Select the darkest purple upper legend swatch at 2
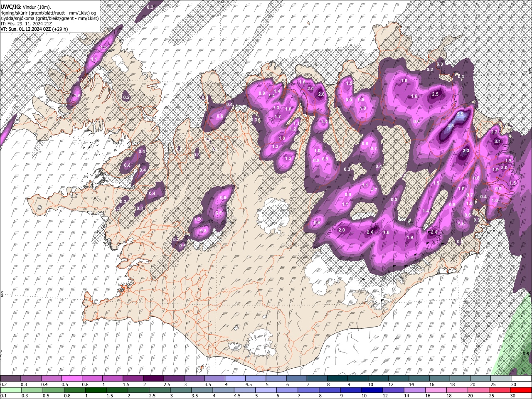 tap(153, 379)
